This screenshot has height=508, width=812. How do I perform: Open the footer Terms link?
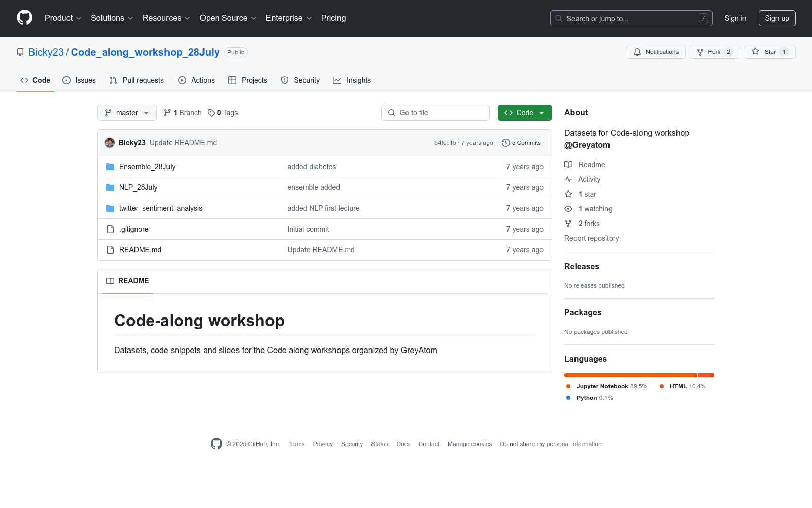(296, 444)
